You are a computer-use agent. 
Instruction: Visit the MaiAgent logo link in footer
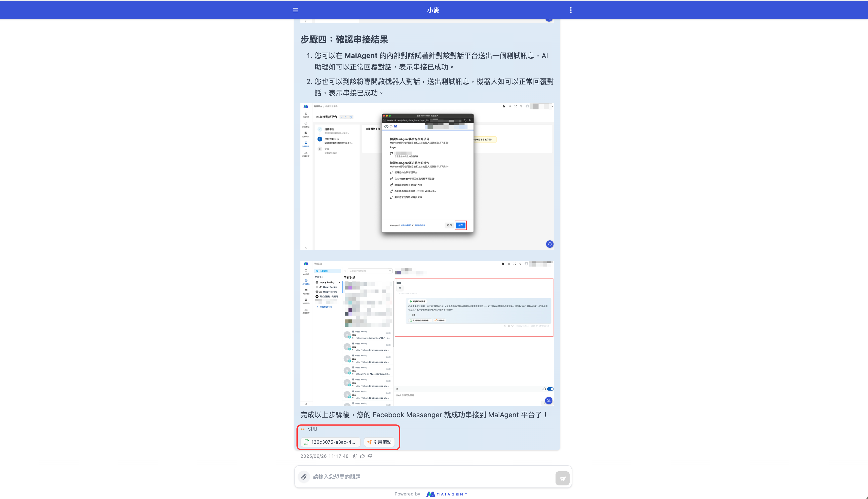[x=447, y=494]
